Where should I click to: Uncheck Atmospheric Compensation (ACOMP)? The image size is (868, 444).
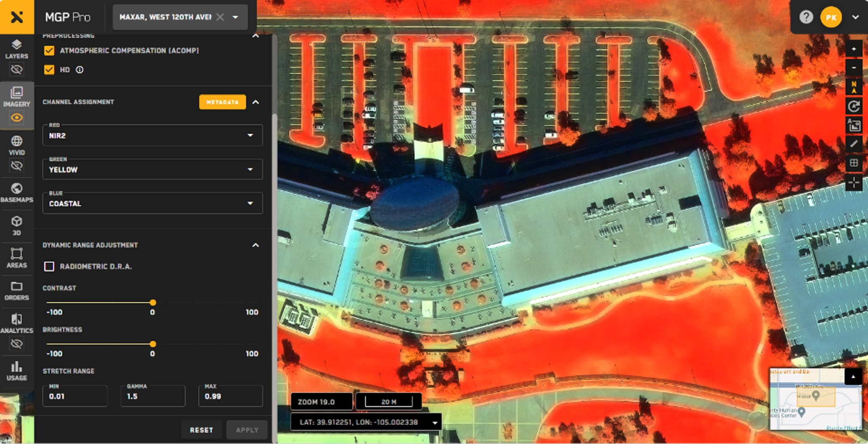coord(49,50)
